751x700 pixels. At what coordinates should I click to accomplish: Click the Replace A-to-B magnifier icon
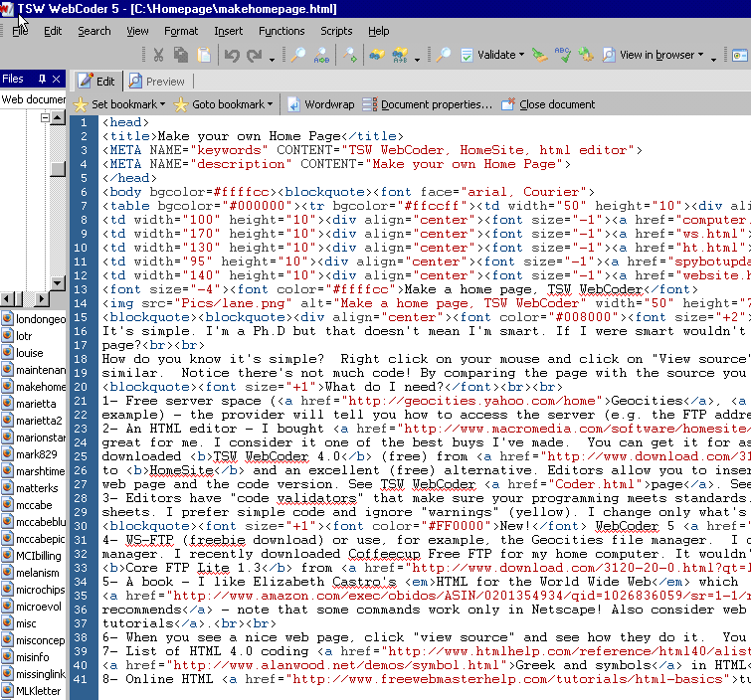pyautogui.click(x=321, y=55)
